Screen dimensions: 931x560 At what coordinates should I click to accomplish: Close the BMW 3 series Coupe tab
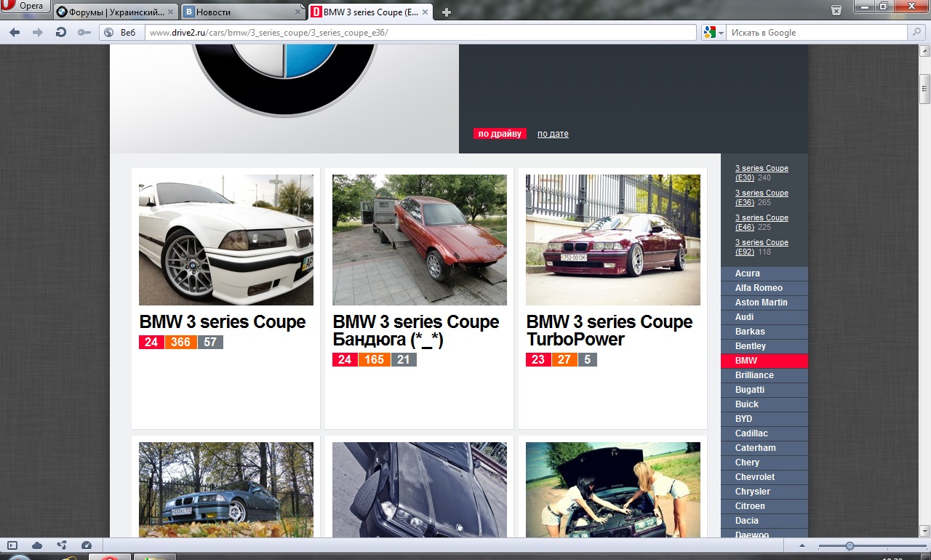427,12
